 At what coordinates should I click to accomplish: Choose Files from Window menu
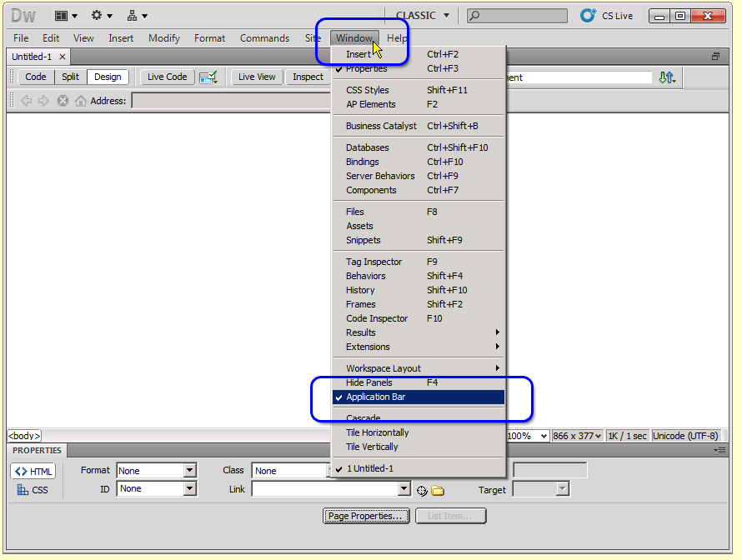pyautogui.click(x=419, y=212)
